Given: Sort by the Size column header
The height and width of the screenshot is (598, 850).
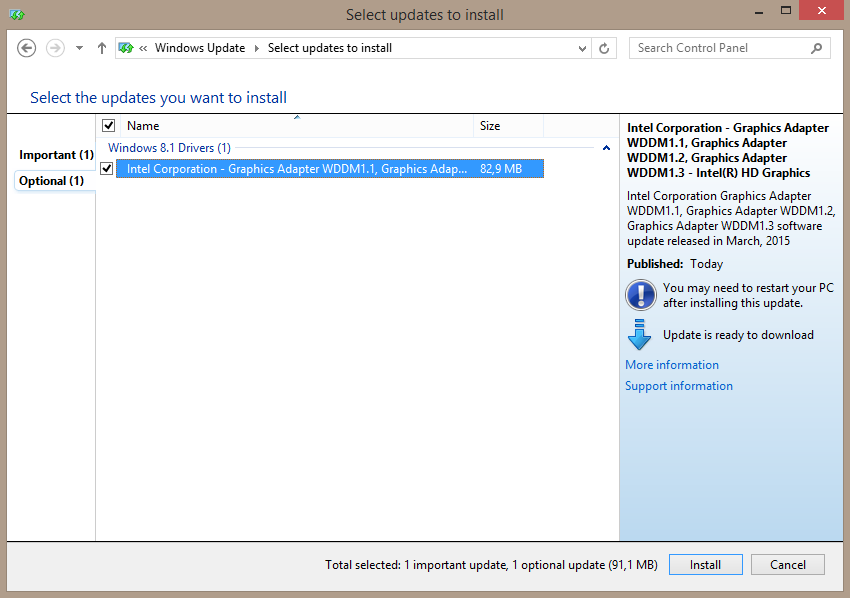Looking at the screenshot, I should pyautogui.click(x=508, y=126).
